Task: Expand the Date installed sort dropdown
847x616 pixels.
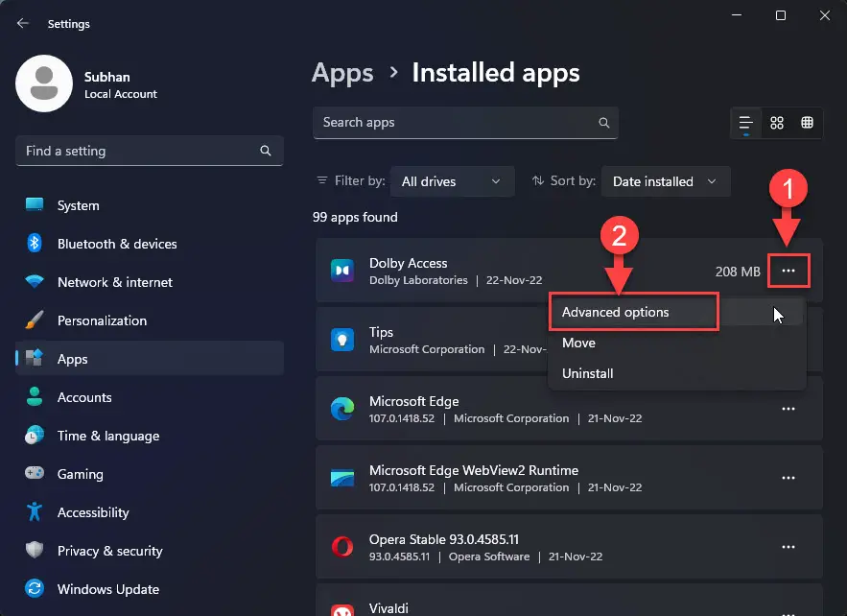Action: pos(665,181)
